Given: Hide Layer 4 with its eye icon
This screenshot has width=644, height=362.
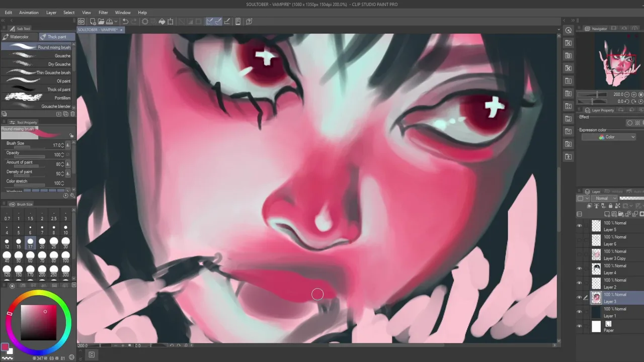Looking at the screenshot, I should [x=579, y=269].
